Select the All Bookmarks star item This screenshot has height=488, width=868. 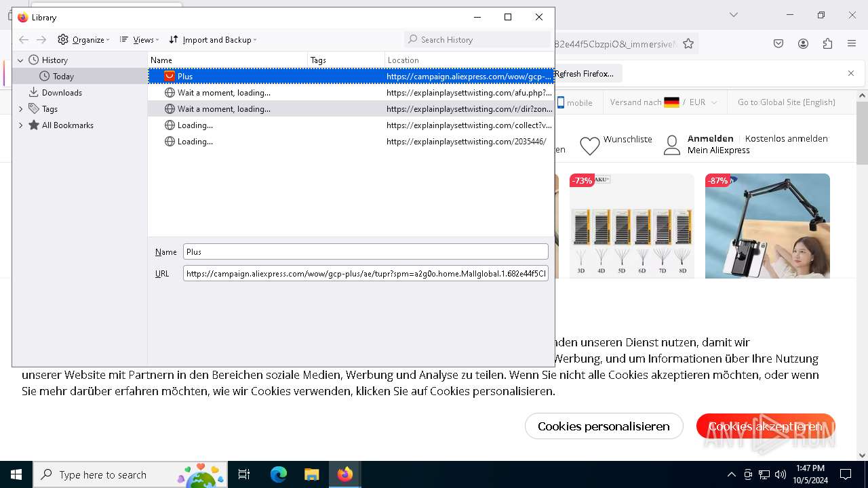(60, 125)
